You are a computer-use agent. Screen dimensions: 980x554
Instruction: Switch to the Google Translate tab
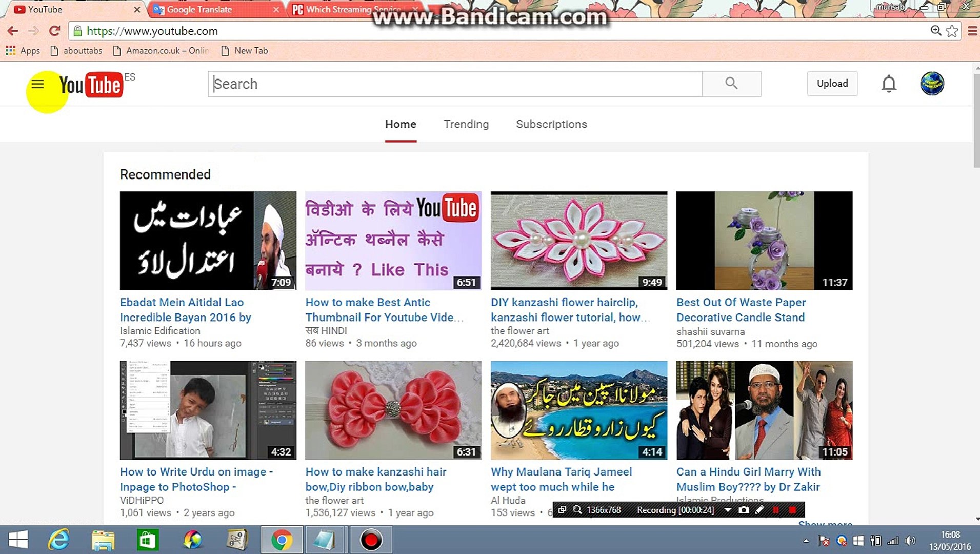[215, 9]
